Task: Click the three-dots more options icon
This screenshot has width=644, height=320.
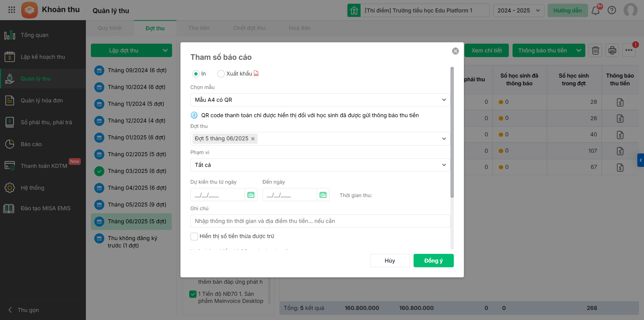Action: [x=629, y=50]
